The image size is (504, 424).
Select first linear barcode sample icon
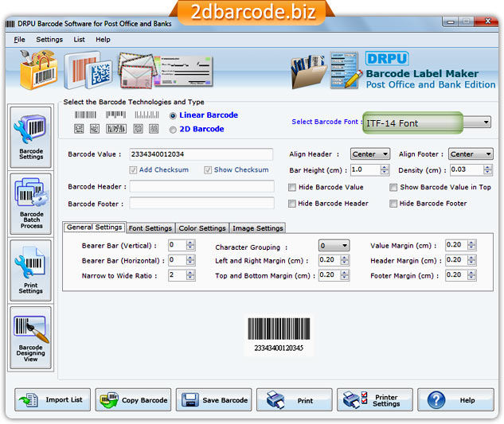click(85, 115)
